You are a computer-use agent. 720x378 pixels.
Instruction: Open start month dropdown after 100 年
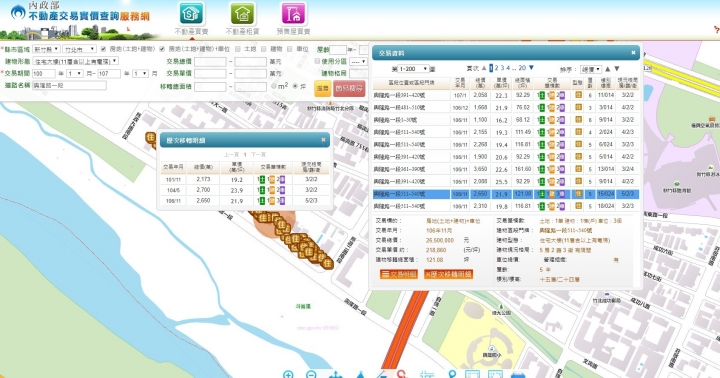75,73
